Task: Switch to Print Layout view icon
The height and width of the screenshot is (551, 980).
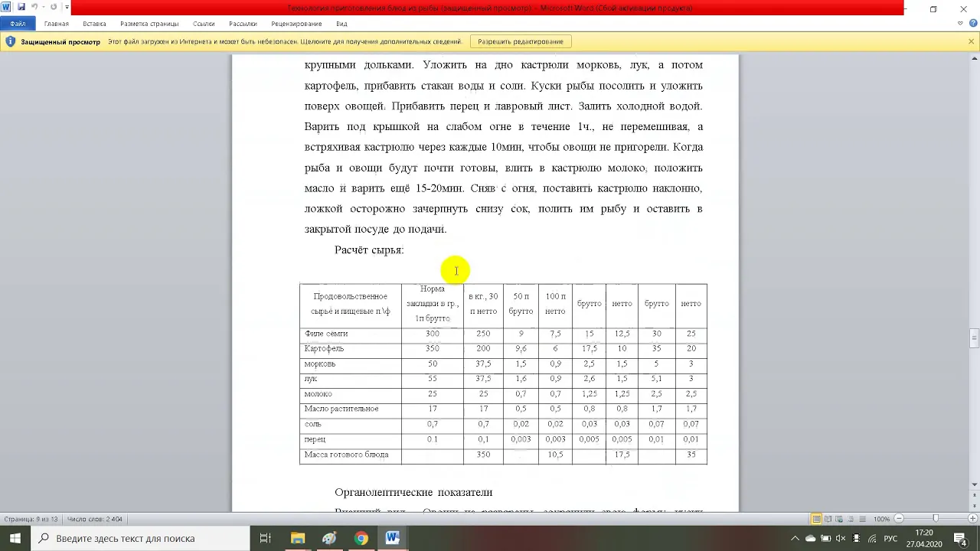Action: click(x=817, y=519)
